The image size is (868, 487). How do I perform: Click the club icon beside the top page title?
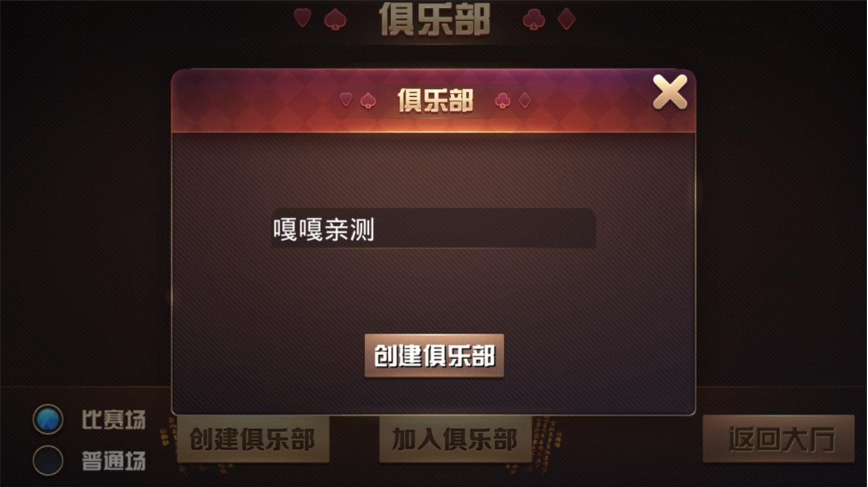[534, 19]
